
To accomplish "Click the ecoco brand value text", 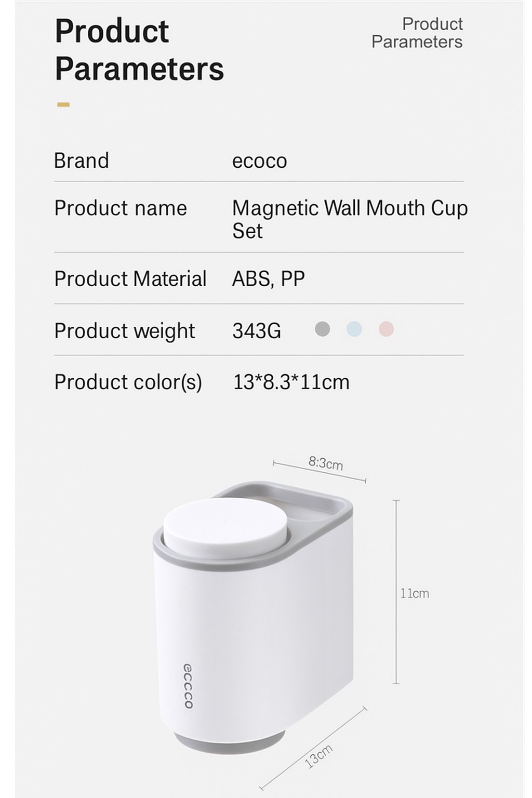I will (x=259, y=161).
